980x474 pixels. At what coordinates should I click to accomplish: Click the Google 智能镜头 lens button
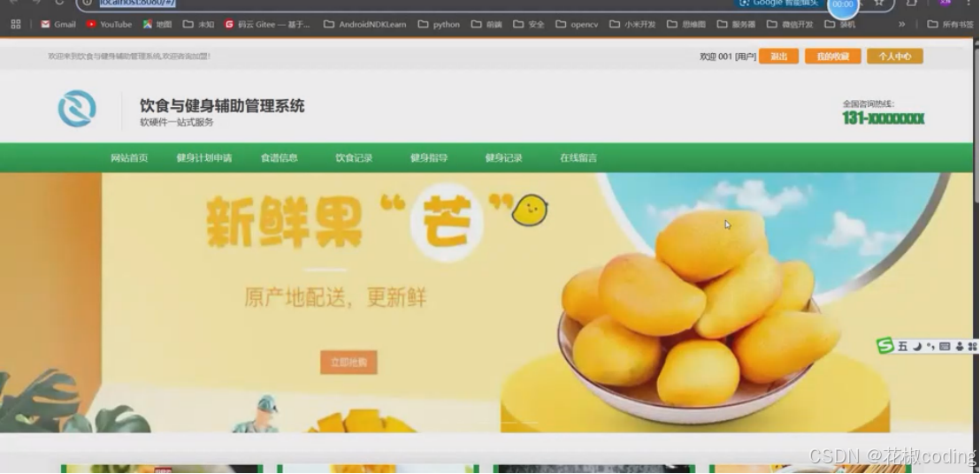778,4
